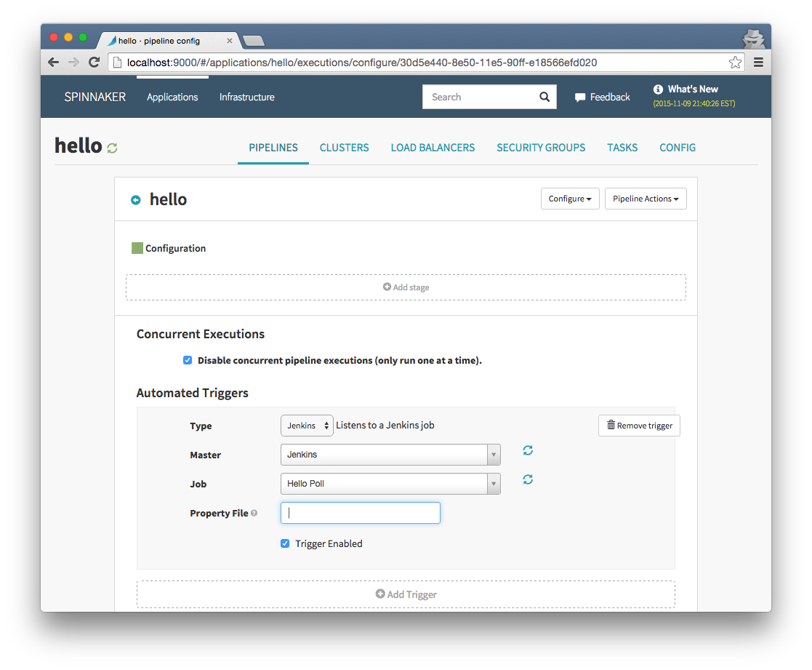
Task: Open the trigger Type dropdown
Action: tap(306, 426)
